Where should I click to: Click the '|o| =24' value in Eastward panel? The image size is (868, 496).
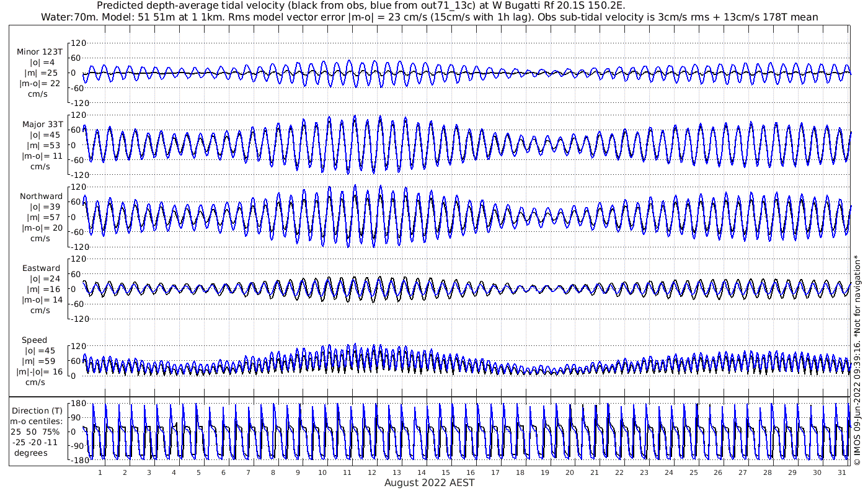click(x=45, y=279)
